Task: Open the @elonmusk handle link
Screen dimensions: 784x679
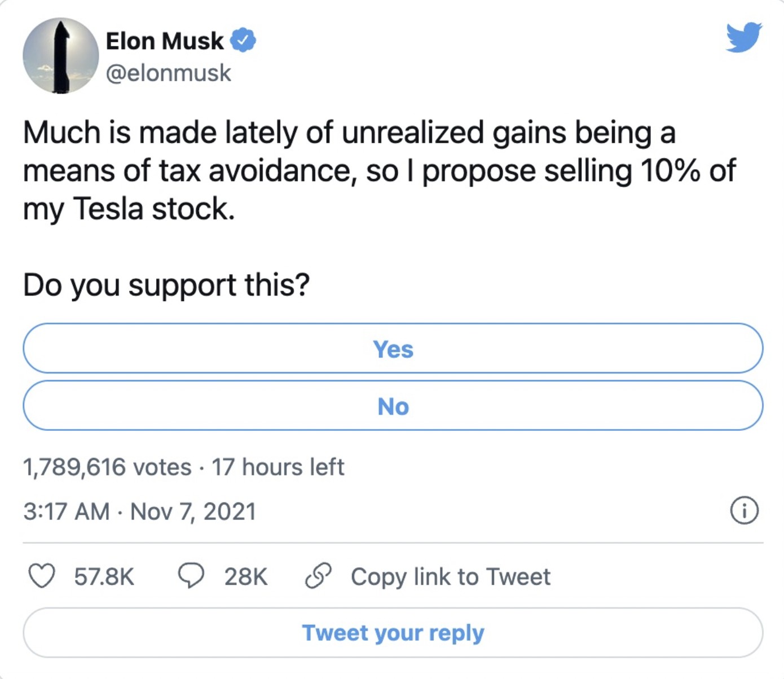Action: tap(169, 73)
